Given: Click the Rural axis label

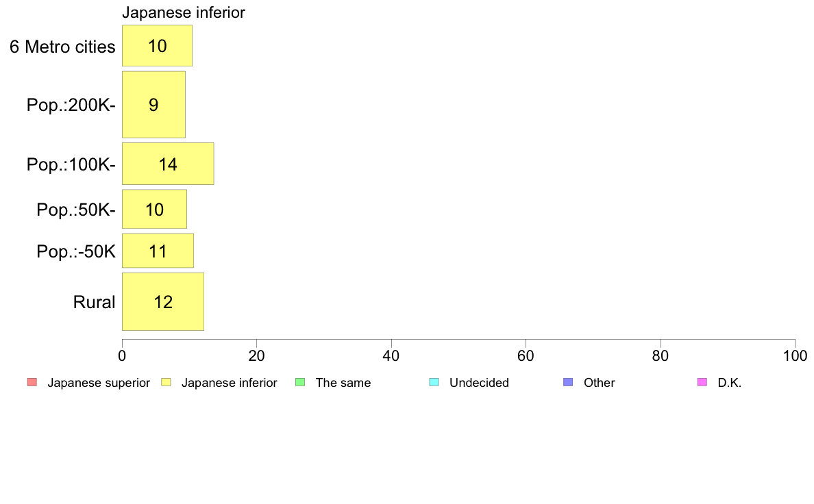Looking at the screenshot, I should (94, 302).
